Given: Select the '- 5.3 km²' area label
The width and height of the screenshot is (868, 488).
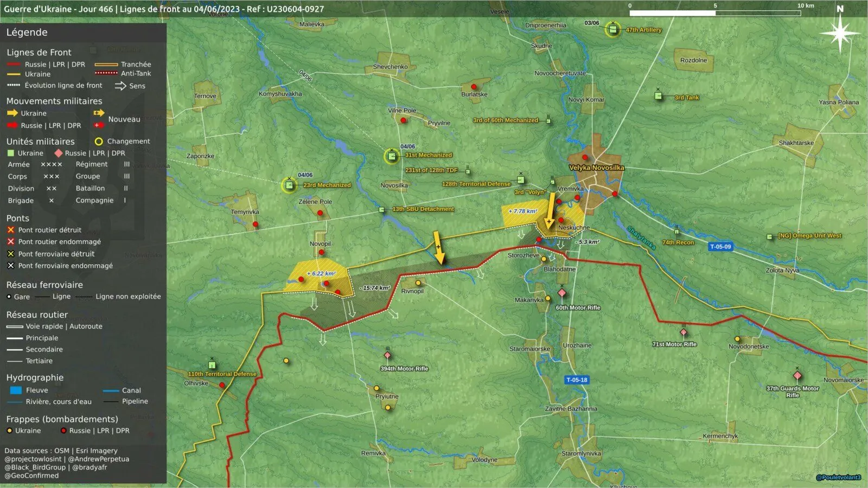Looking at the screenshot, I should 588,242.
